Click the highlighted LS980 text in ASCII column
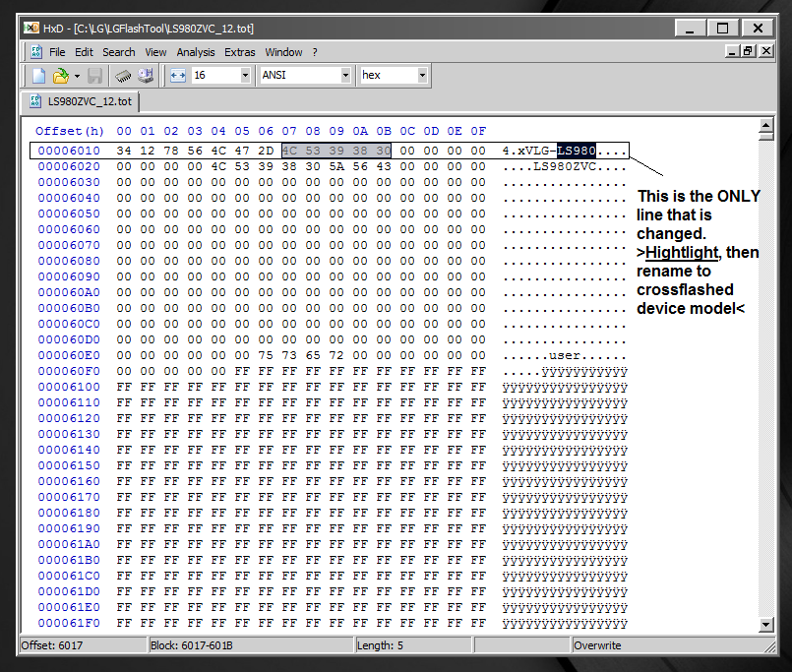This screenshot has height=672, width=792. click(577, 151)
